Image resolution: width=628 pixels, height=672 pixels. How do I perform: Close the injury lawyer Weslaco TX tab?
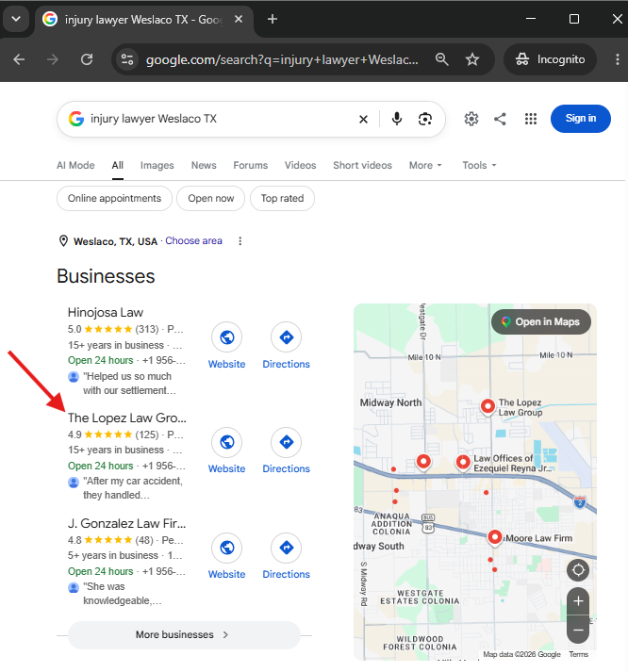(239, 19)
